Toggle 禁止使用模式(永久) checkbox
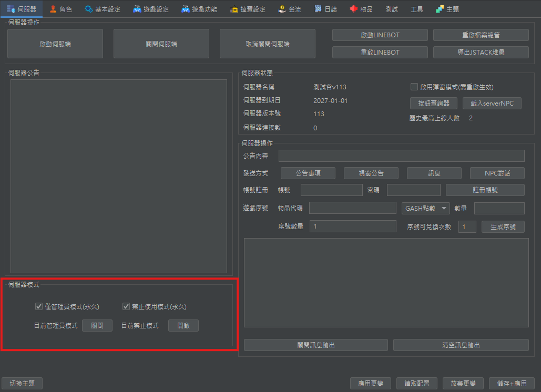Image resolution: width=541 pixels, height=392 pixels. coord(126,306)
